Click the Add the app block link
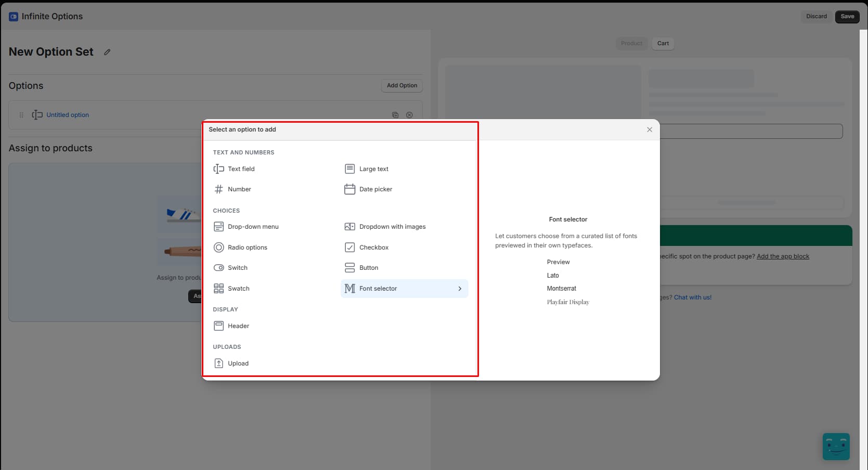Viewport: 868px width, 470px height. pos(783,256)
